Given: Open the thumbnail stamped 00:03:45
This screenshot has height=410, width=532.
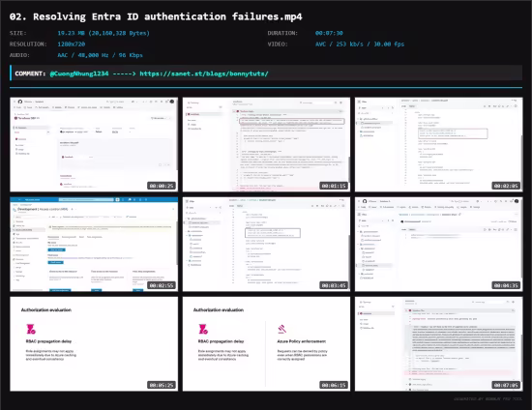Looking at the screenshot, I should 266,245.
